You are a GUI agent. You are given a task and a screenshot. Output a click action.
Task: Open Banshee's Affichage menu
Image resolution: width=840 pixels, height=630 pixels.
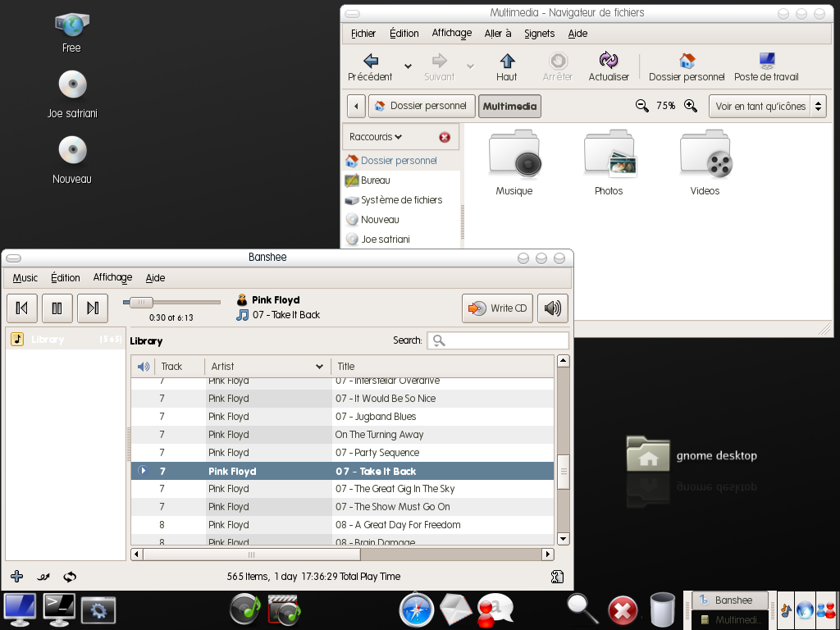coord(112,277)
